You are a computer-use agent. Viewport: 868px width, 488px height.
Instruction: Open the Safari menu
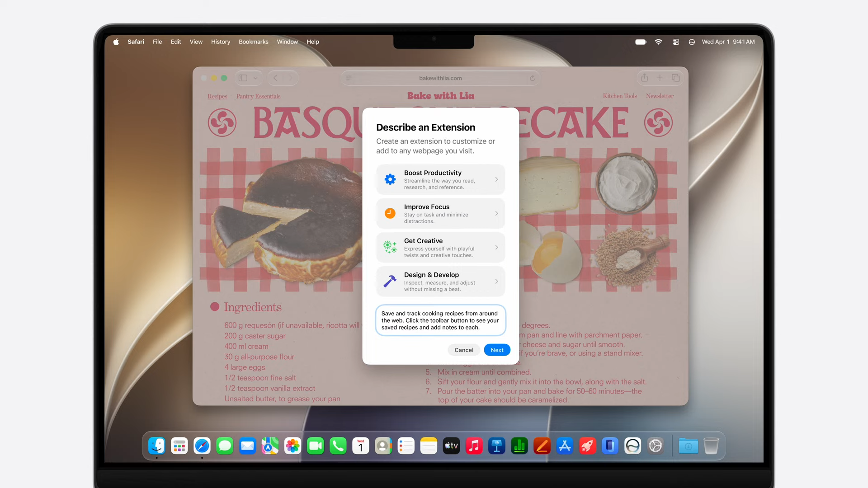click(136, 42)
